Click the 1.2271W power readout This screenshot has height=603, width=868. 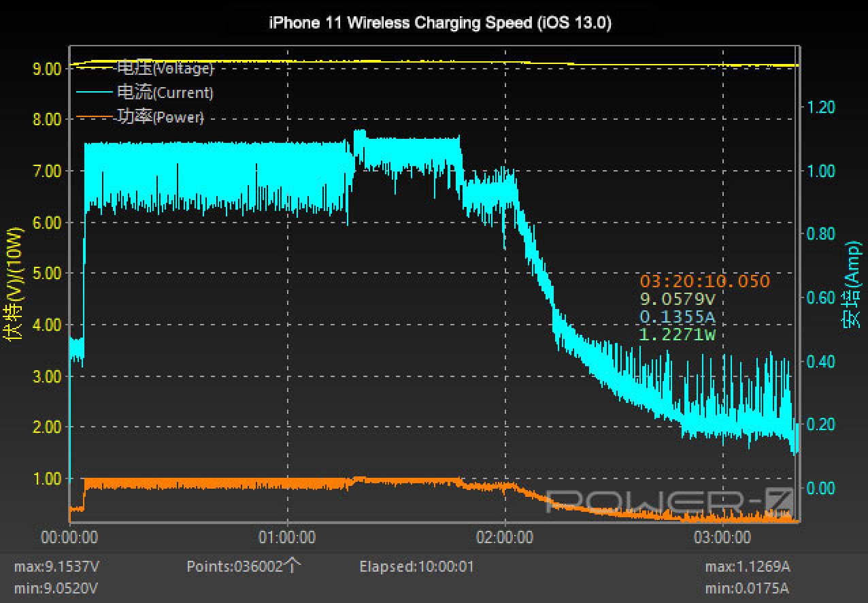678,334
